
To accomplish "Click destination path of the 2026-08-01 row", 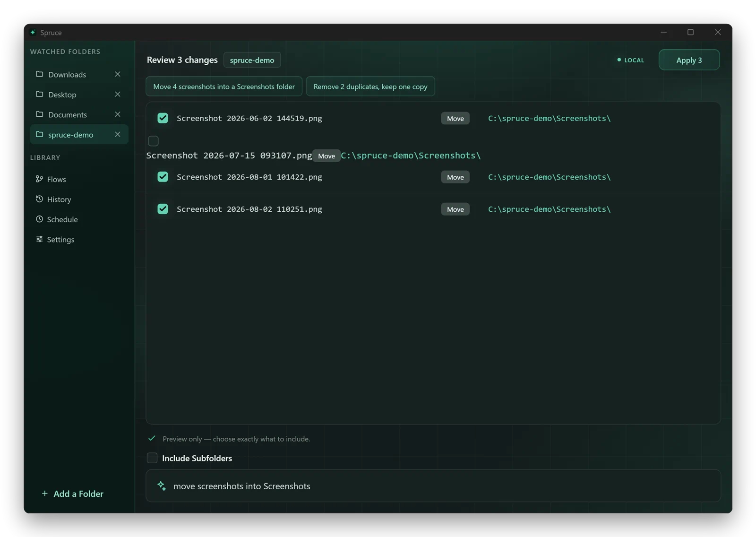I will (x=549, y=177).
